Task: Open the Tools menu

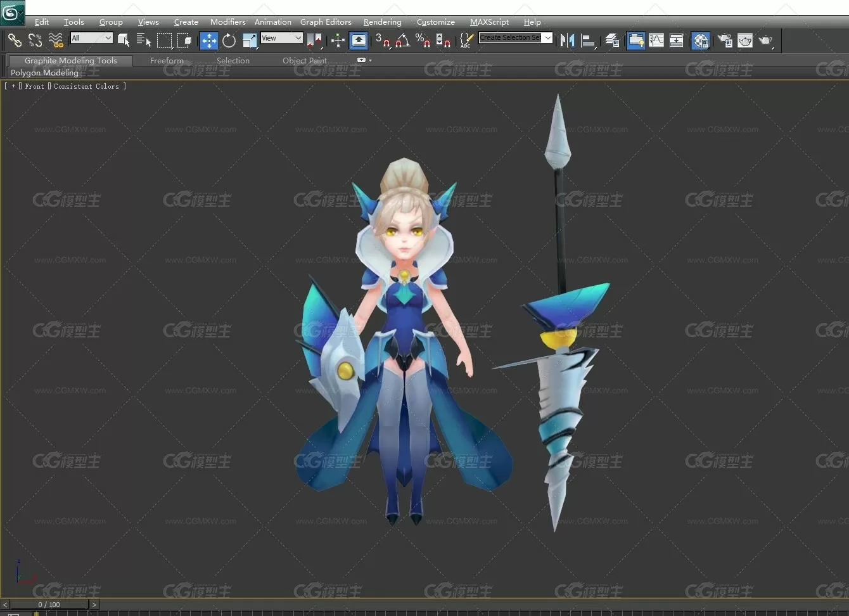Action: click(73, 22)
